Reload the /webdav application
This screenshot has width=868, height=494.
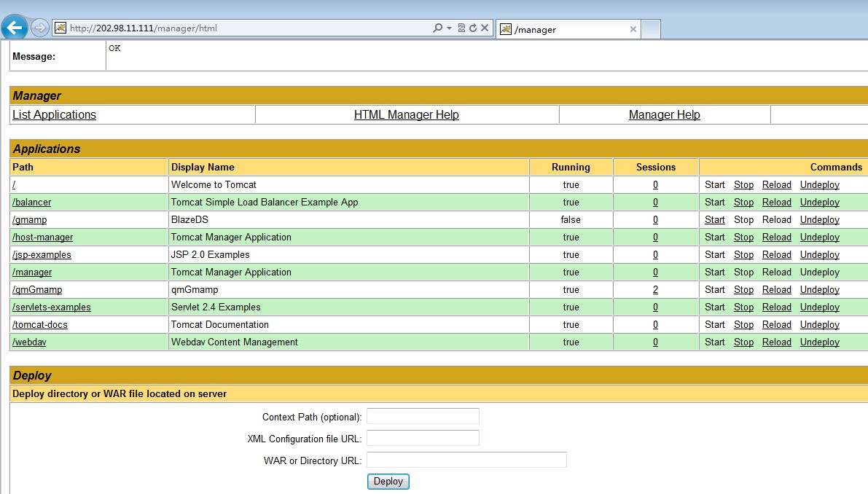coord(777,342)
